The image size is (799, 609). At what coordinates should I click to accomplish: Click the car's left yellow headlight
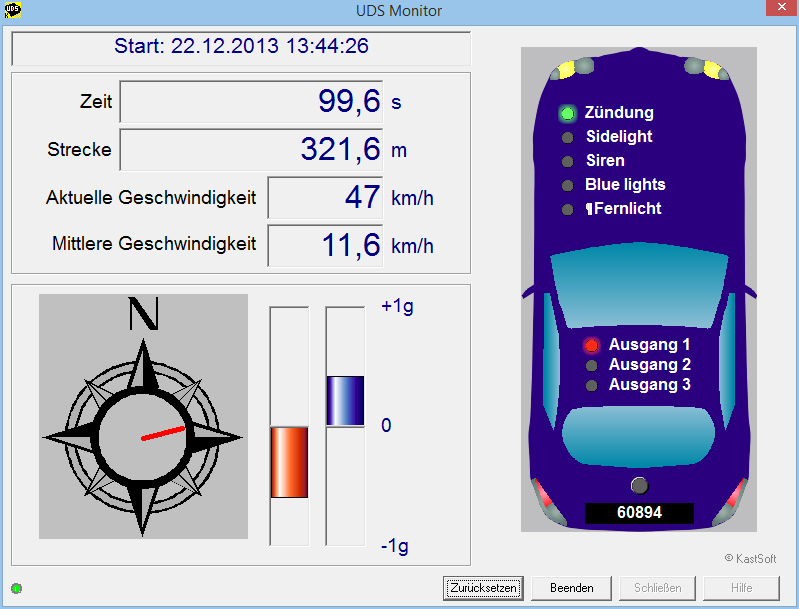point(565,70)
